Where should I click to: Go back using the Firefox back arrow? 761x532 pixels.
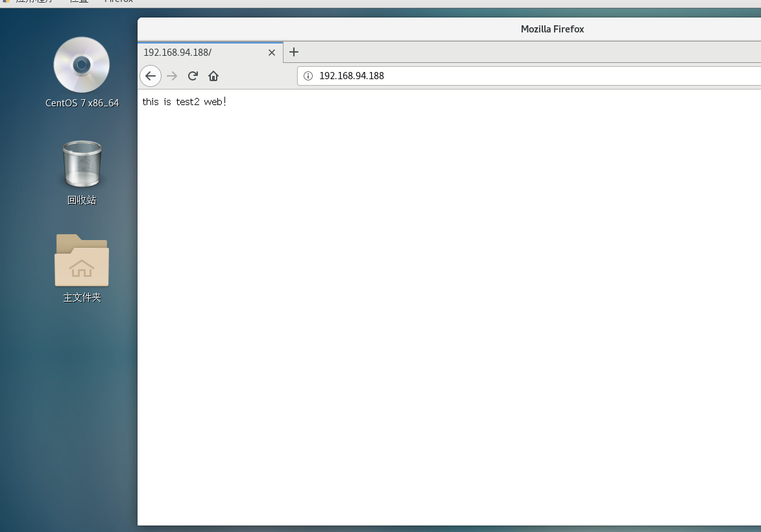(x=151, y=76)
